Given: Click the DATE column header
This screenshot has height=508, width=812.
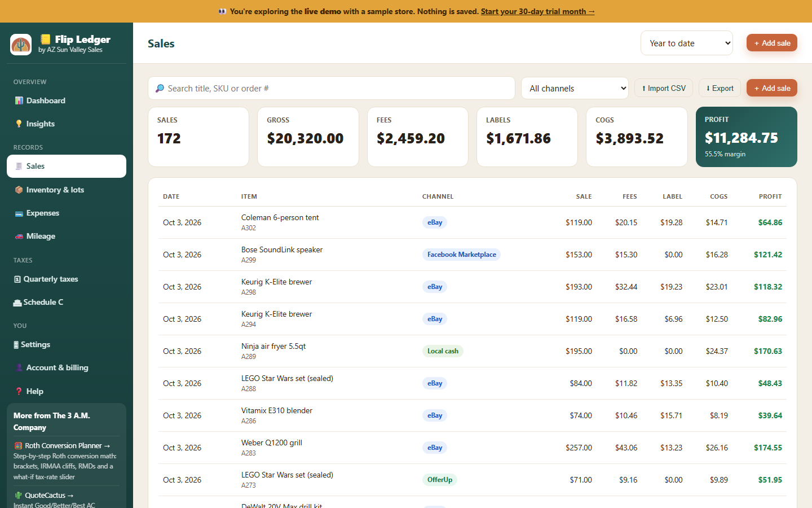Looking at the screenshot, I should pos(171,196).
